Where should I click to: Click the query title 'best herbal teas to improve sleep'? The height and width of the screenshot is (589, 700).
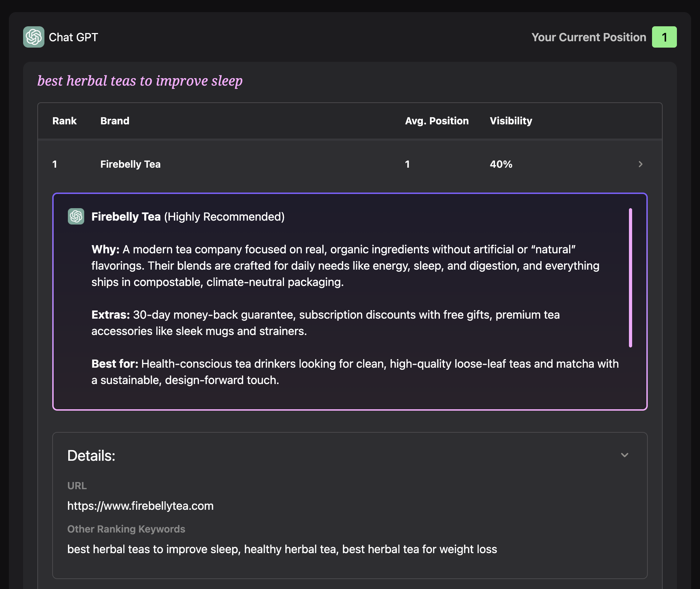click(x=140, y=81)
